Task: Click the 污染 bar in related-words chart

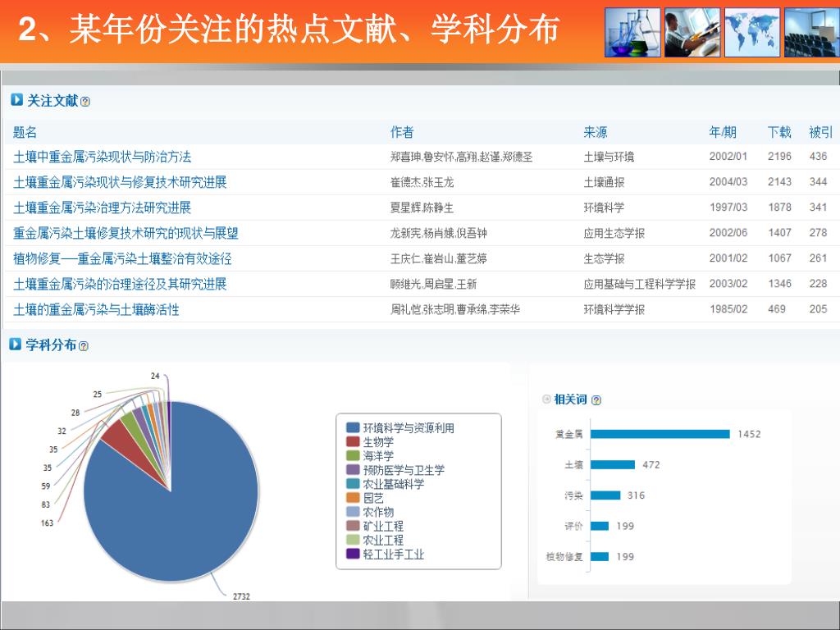Action: 605,495
